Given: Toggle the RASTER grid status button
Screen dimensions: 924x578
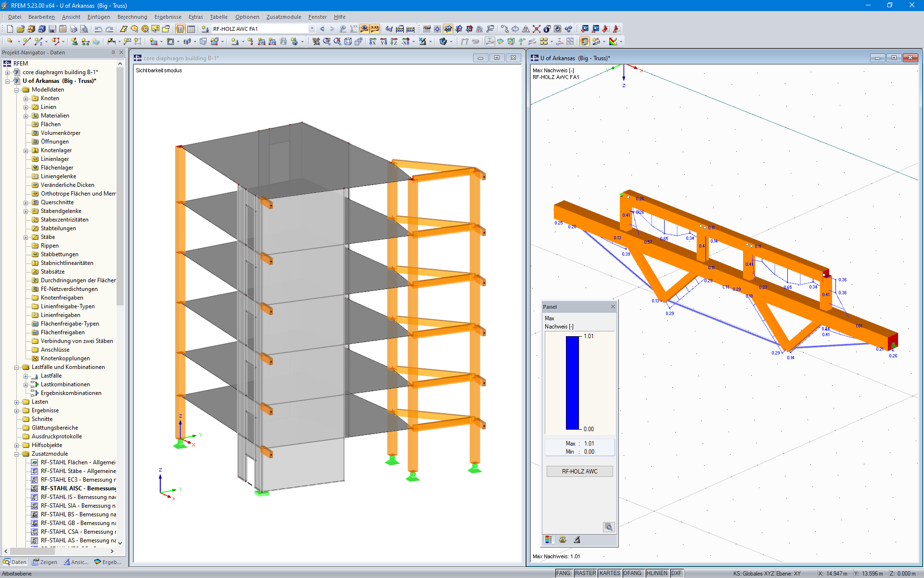Looking at the screenshot, I should tap(585, 573).
